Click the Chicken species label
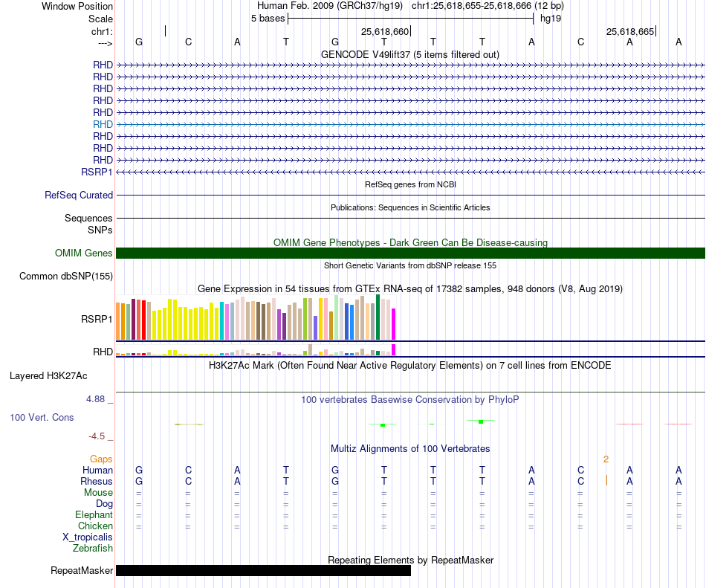 pyautogui.click(x=95, y=526)
